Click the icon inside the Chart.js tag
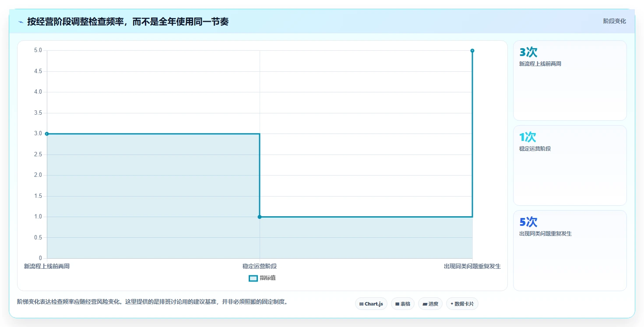 click(x=361, y=304)
